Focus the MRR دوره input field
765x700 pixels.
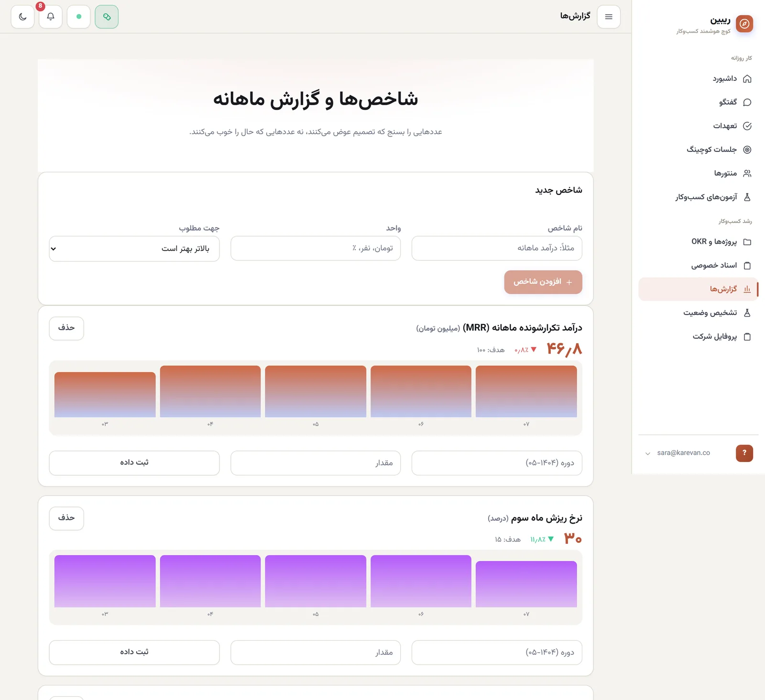[497, 463]
